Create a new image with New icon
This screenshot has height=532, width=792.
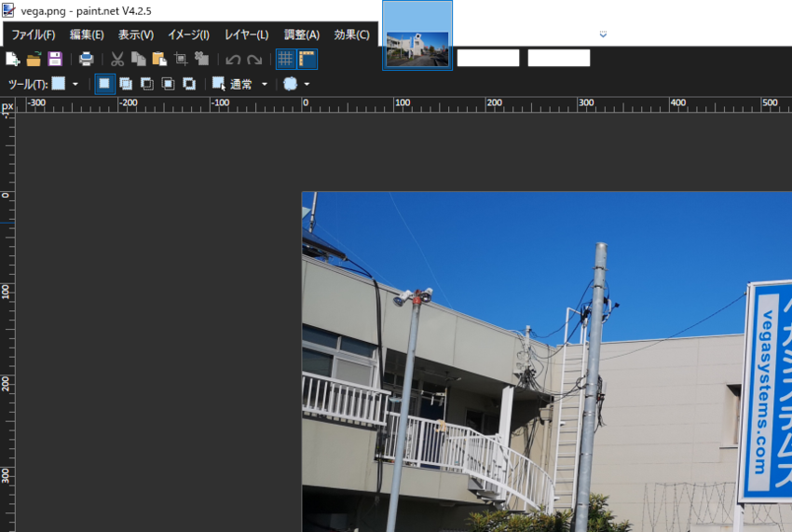13,59
